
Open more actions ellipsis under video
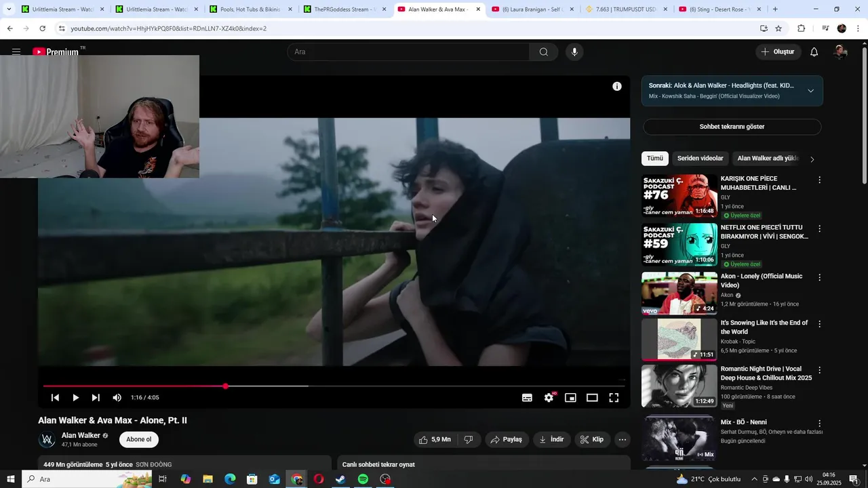point(623,440)
